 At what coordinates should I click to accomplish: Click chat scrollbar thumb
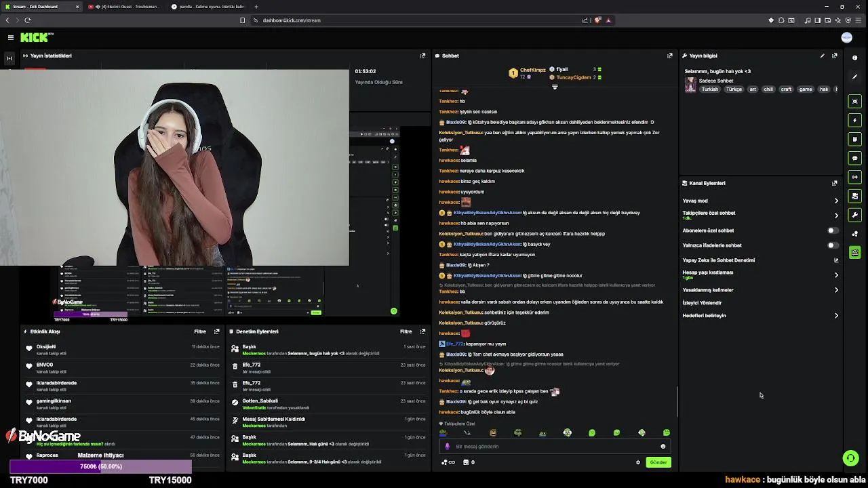pyautogui.click(x=677, y=401)
